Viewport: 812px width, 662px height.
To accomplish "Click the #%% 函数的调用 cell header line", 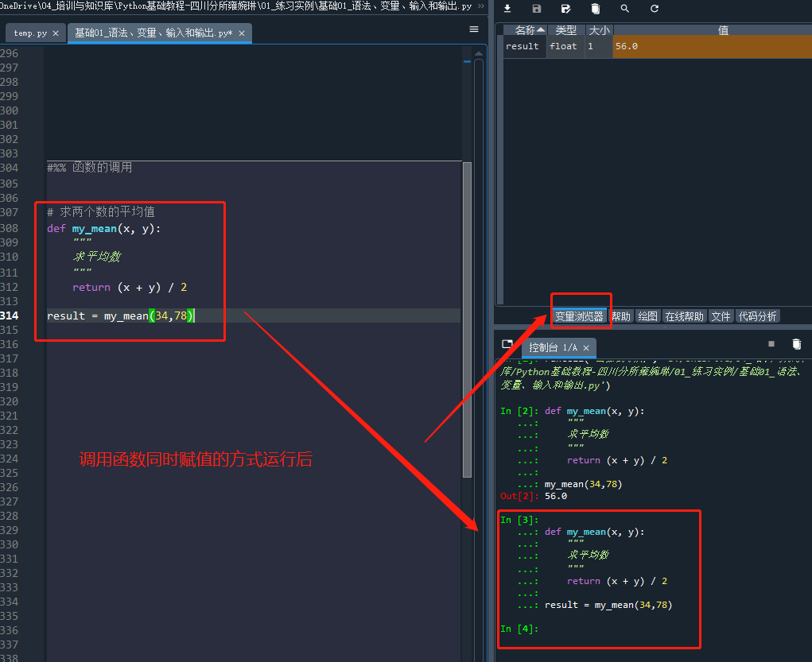I will (x=90, y=167).
